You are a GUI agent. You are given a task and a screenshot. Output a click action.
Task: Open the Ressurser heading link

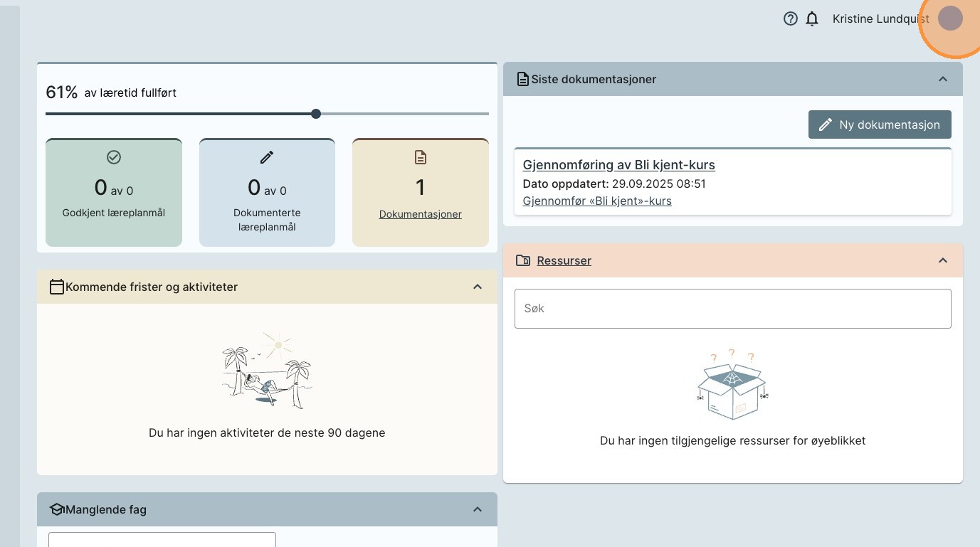click(x=564, y=260)
